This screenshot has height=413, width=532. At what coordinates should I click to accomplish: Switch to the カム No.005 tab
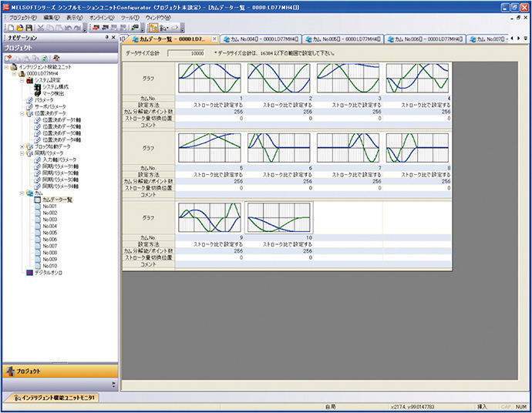(342, 38)
